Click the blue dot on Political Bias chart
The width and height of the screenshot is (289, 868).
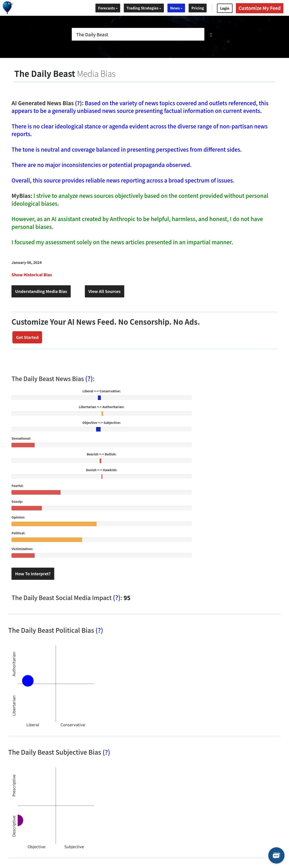point(28,681)
